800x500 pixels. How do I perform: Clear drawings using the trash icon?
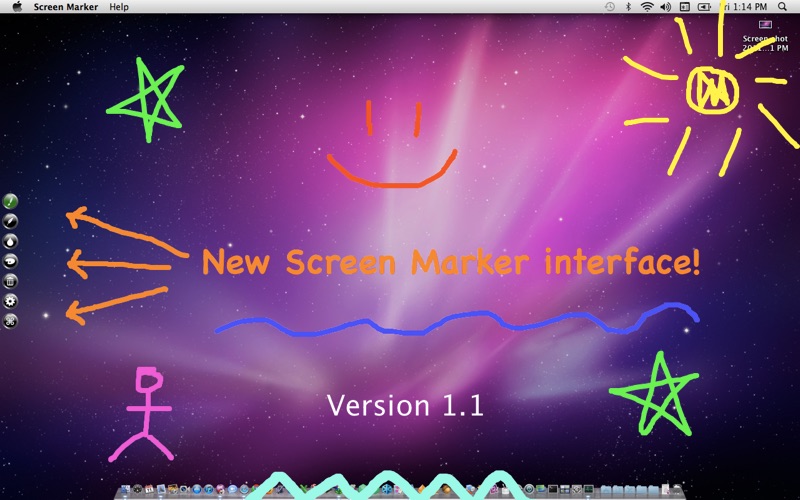click(11, 281)
